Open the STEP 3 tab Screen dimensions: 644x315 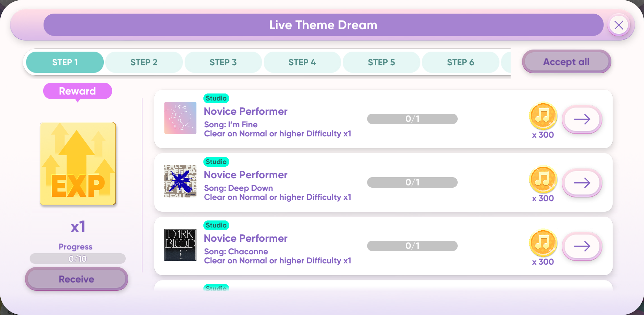click(223, 62)
